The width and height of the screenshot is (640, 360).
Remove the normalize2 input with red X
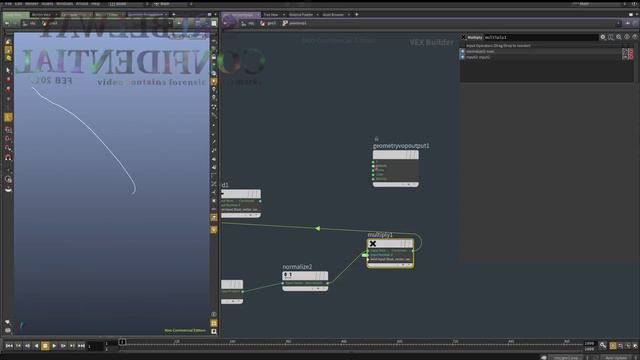pyautogui.click(x=631, y=51)
